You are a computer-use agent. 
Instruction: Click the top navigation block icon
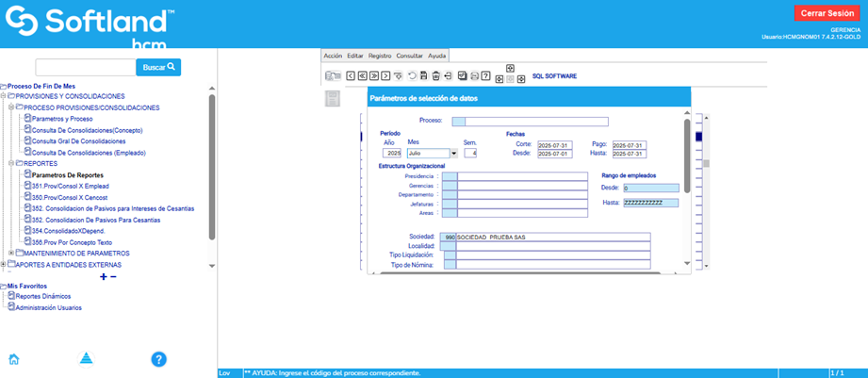(x=511, y=68)
